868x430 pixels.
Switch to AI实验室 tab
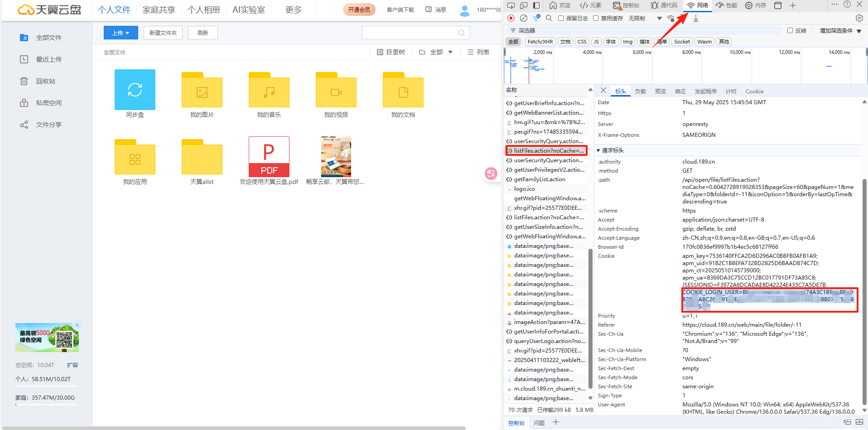pos(249,10)
